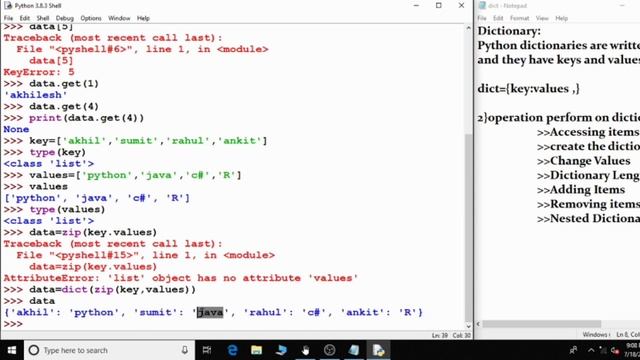640x360 pixels.
Task: Open Notepad's Format menu
Action: [519, 18]
